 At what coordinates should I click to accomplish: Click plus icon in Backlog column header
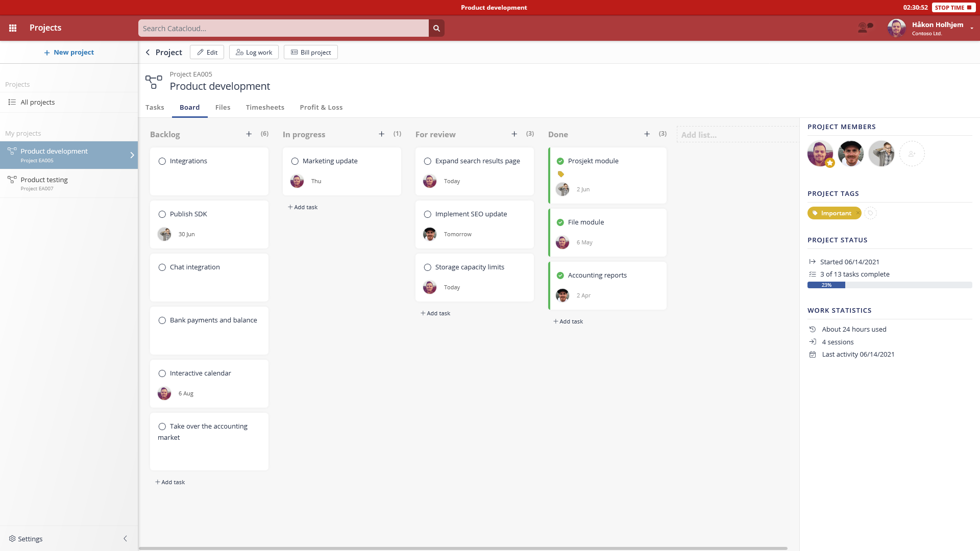[x=249, y=134]
